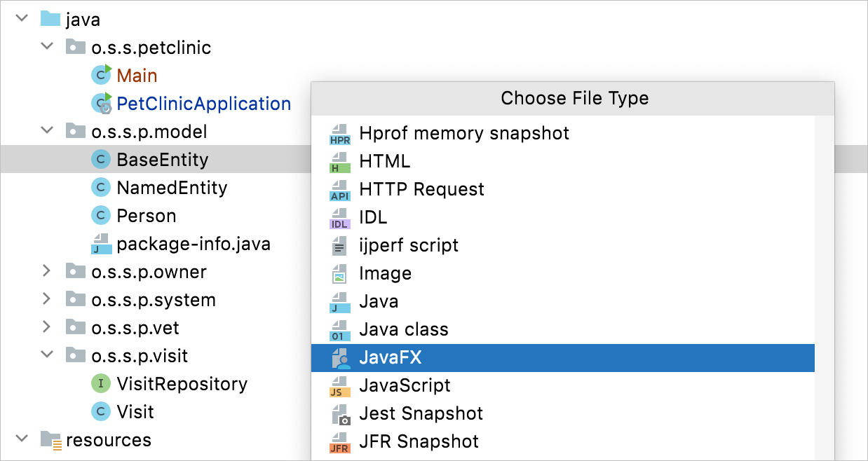The height and width of the screenshot is (461, 868).
Task: Click the ijperf script icon
Action: (339, 245)
